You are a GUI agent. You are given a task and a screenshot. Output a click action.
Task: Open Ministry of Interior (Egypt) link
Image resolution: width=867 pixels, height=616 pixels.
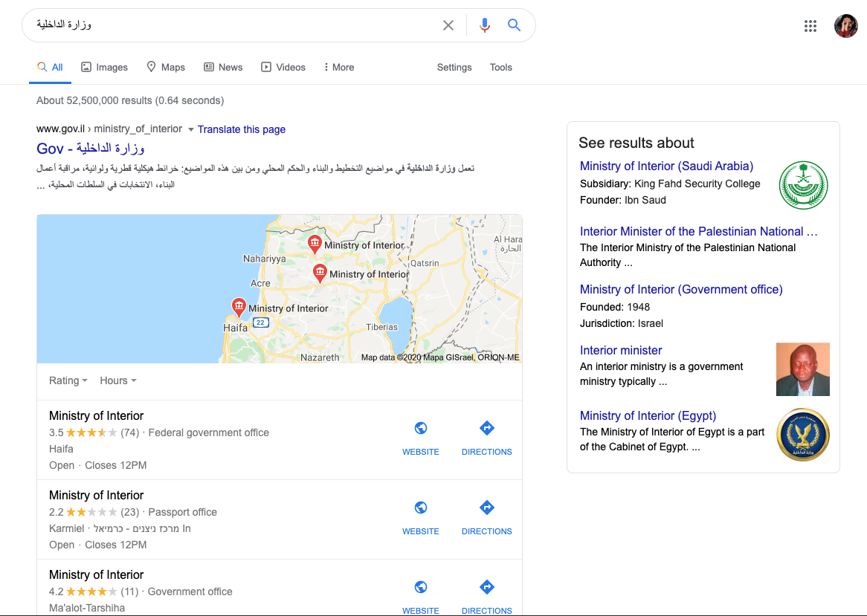point(648,415)
